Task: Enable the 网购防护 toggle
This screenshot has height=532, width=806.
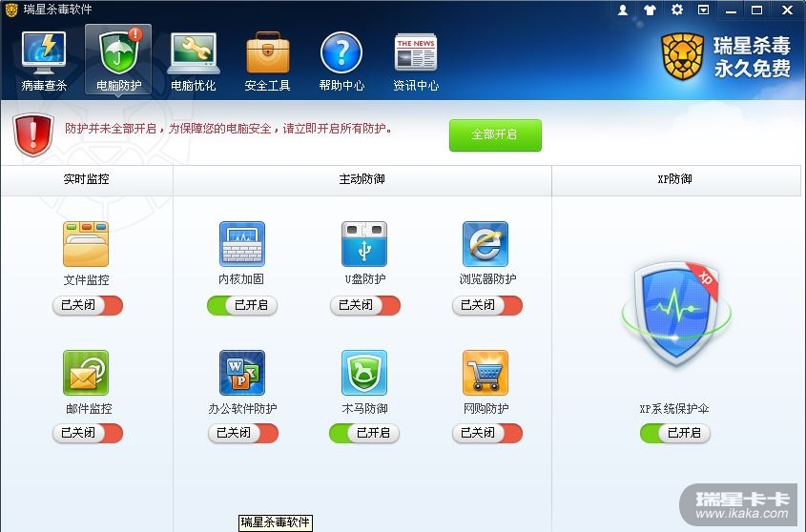Action: point(487,433)
